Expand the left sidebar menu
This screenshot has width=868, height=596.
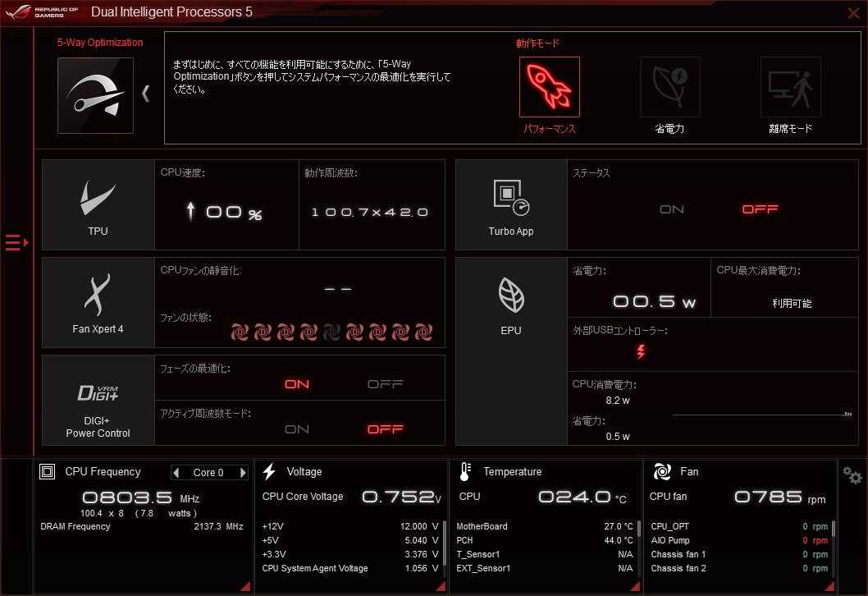coord(16,243)
